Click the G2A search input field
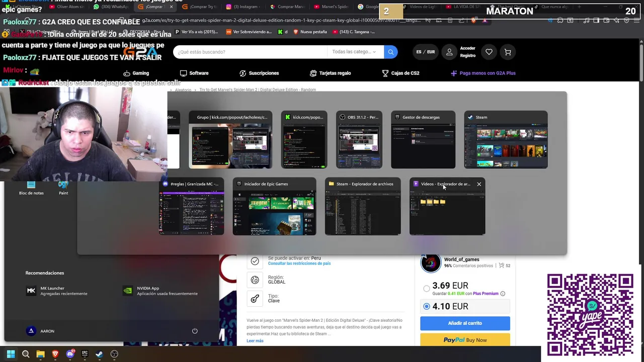Screen dimensions: 644x362 click(250, 52)
